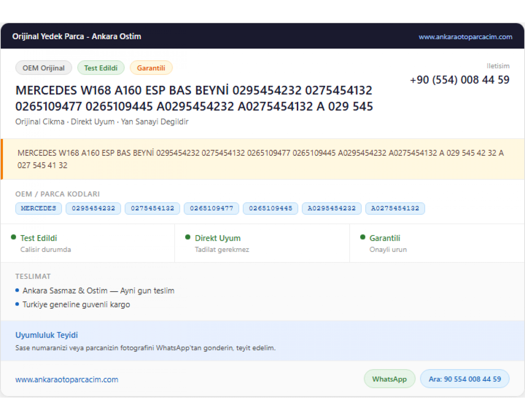
Task: Click the 0265109445 code chip
Action: click(x=271, y=208)
